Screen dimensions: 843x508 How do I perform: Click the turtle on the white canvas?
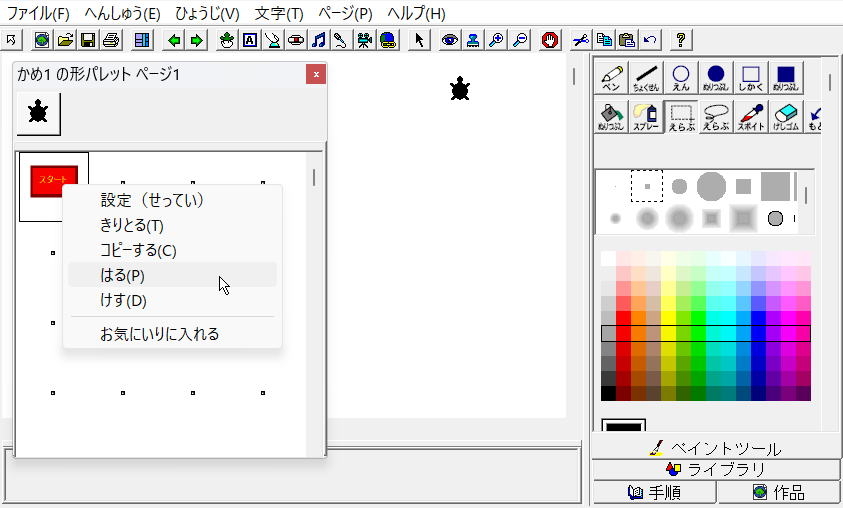(460, 89)
